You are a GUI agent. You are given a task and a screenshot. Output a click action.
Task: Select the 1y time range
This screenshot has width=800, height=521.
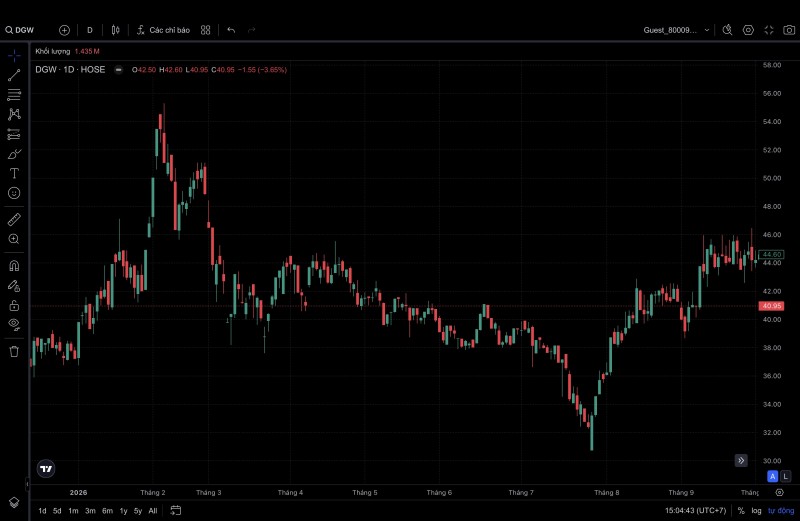click(x=123, y=511)
